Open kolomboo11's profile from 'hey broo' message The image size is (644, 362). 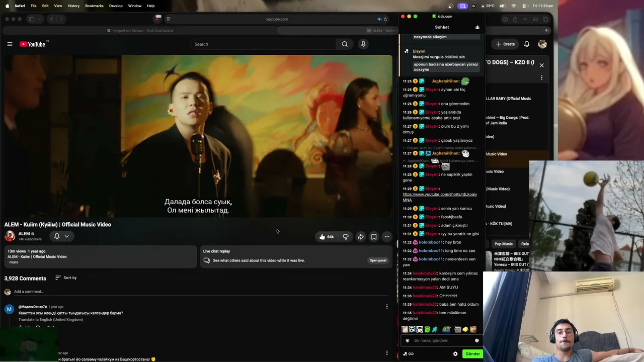click(x=432, y=242)
